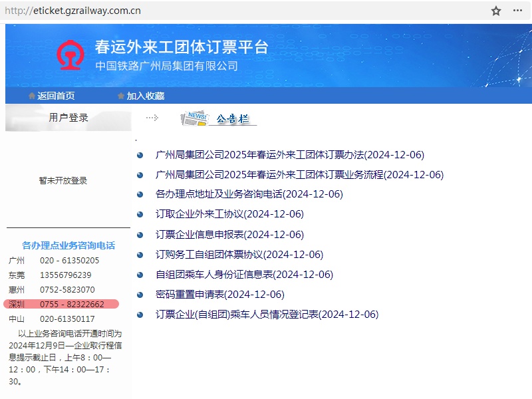Open 订票企业信息申报表 link
This screenshot has height=399, width=532.
click(229, 235)
